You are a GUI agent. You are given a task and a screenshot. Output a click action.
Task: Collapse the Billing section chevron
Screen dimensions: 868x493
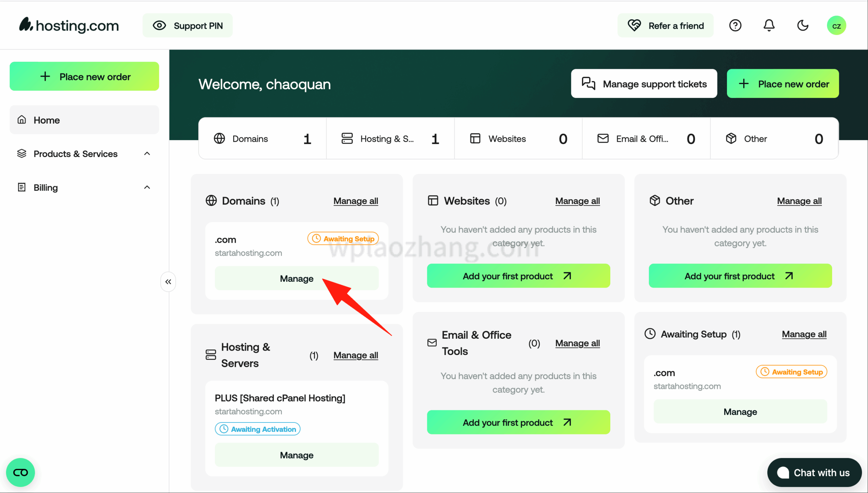tap(147, 188)
